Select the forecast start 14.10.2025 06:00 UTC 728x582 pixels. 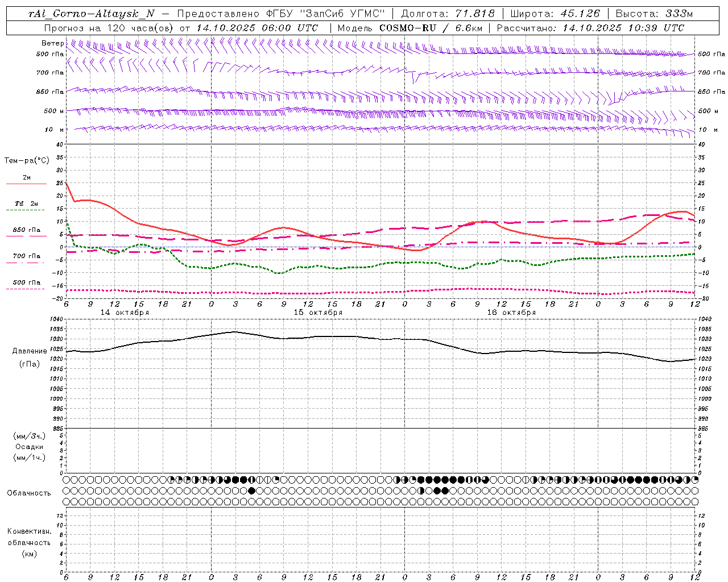coord(257,28)
